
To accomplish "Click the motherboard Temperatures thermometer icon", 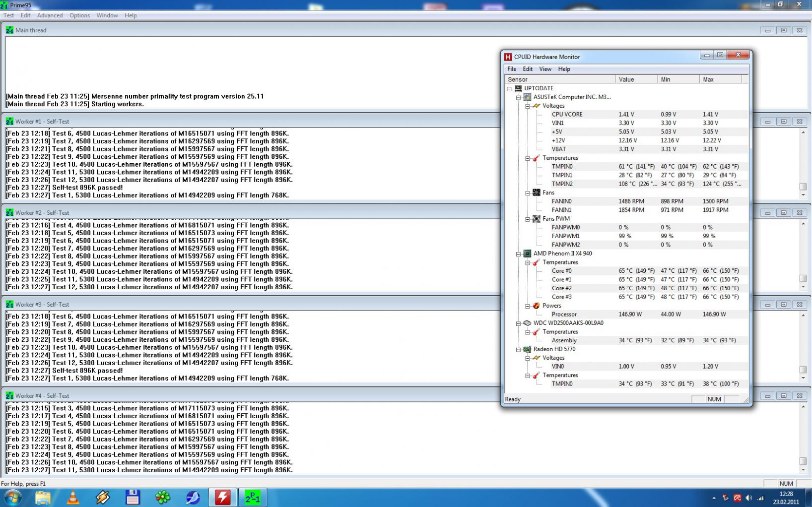I will [x=536, y=158].
